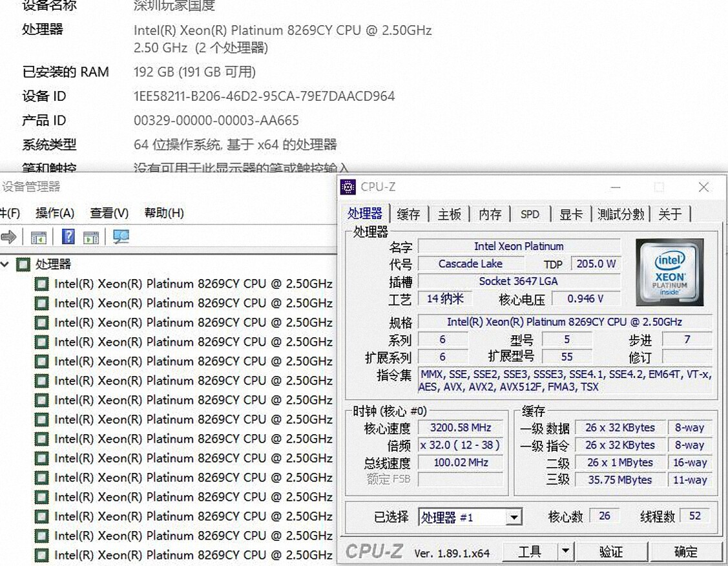Viewport: 728px width, 566px height.
Task: Open the dropdown arrow beside 工具
Action: [x=565, y=552]
